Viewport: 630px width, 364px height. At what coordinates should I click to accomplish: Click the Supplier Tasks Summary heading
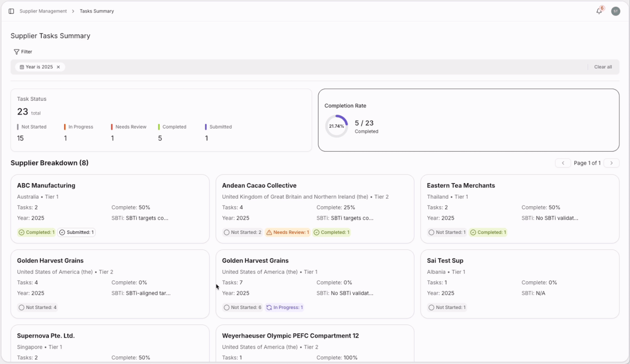tap(50, 36)
